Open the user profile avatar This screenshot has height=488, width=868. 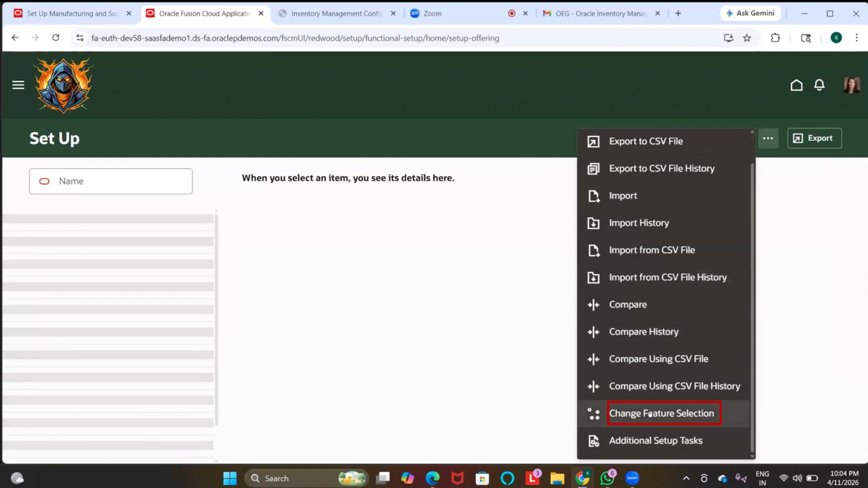(852, 85)
